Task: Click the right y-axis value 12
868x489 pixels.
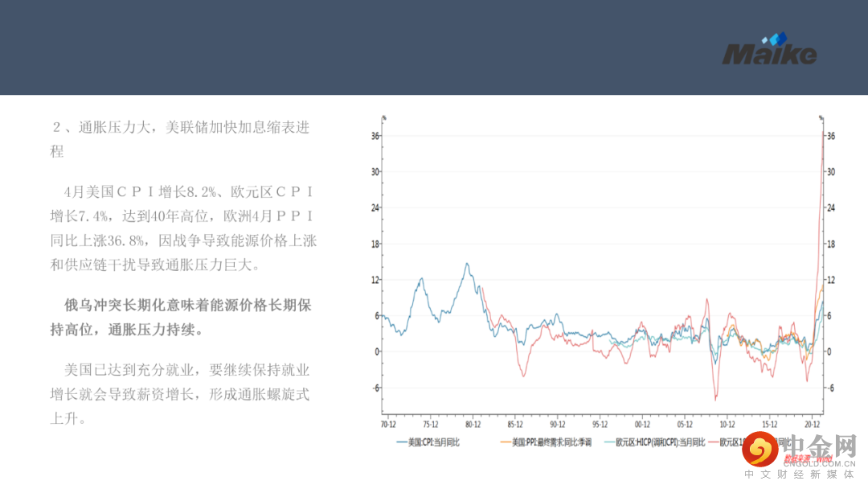Action: click(x=831, y=280)
